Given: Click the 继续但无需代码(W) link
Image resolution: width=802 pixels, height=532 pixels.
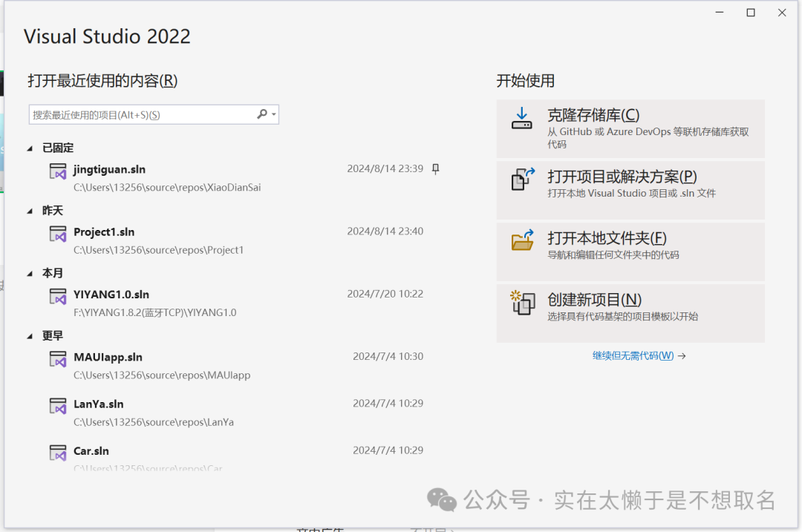Looking at the screenshot, I should click(x=633, y=355).
